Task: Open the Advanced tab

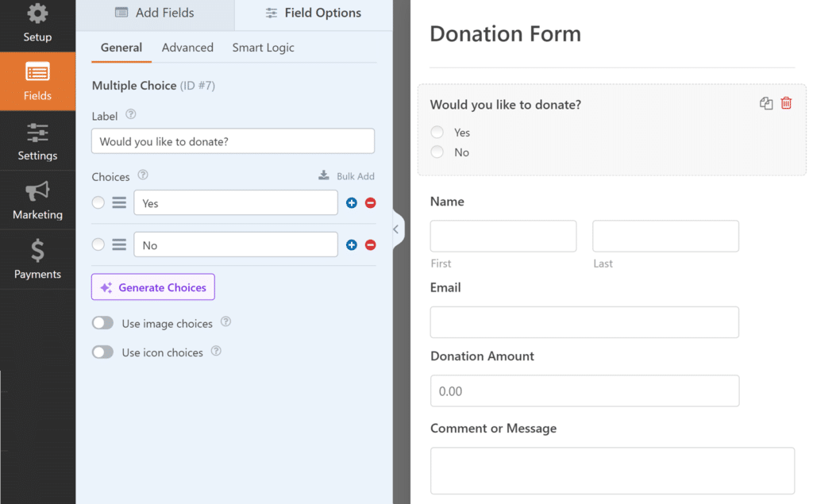Action: (x=187, y=48)
